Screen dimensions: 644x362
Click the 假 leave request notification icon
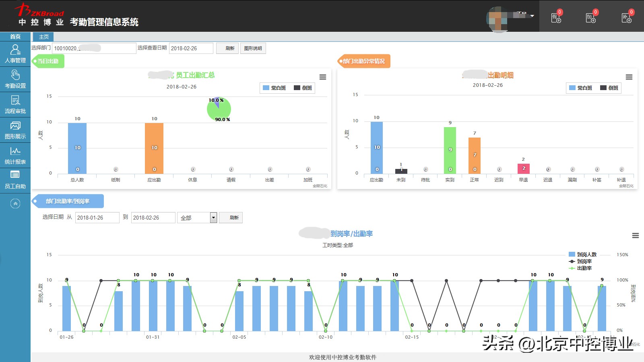pyautogui.click(x=556, y=17)
